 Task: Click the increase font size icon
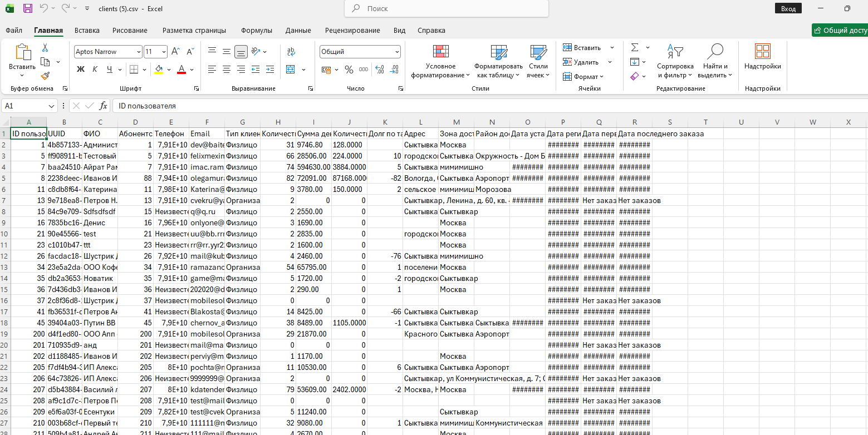[x=175, y=52]
